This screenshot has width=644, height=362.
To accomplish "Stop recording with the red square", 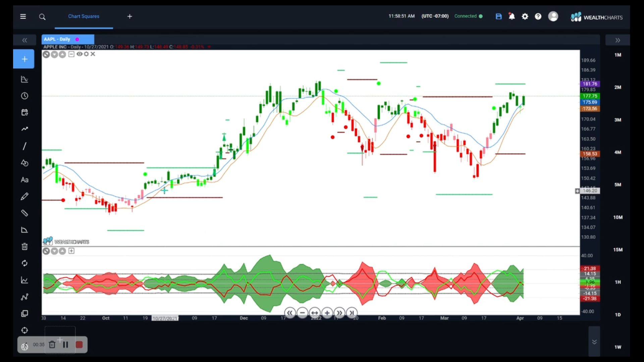I will 79,345.
